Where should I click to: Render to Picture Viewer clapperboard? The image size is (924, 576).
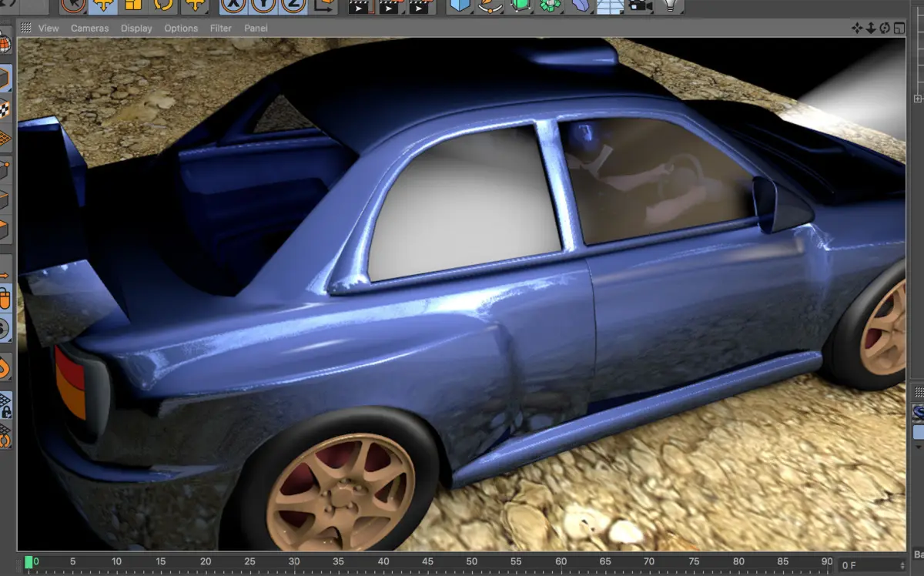click(x=390, y=6)
